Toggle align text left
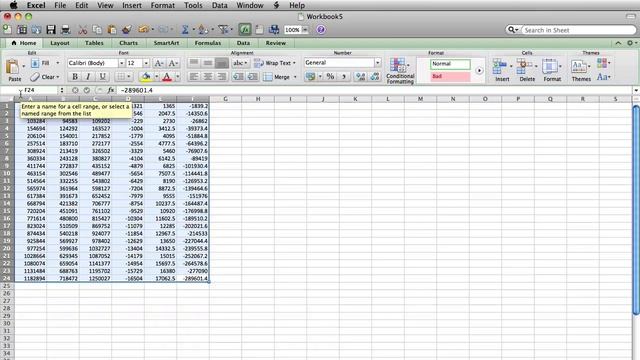The image size is (640, 360). click(x=194, y=76)
